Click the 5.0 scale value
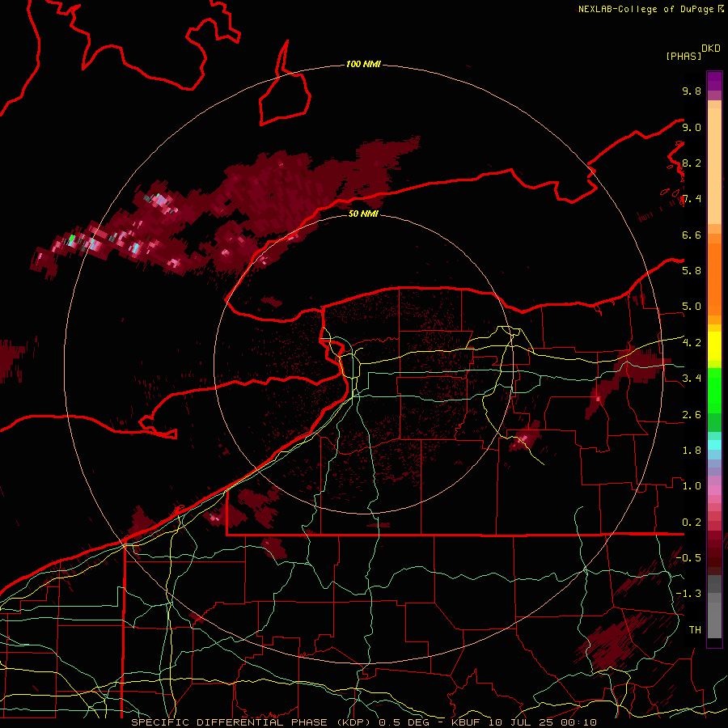This screenshot has height=728, width=728. [x=692, y=307]
